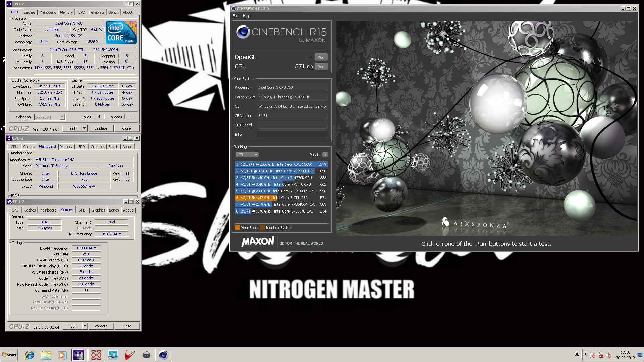Click the Intel Core i5 inside badge

121,33
